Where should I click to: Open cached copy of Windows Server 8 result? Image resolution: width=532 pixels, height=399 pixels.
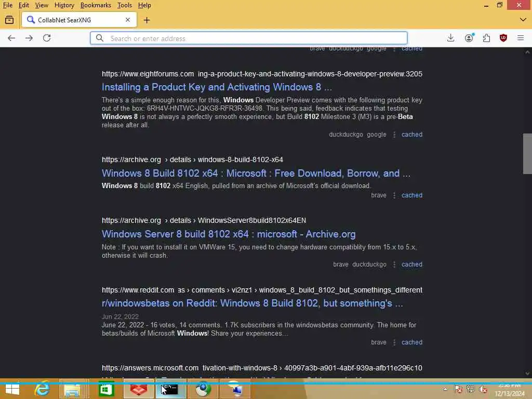[x=412, y=264]
